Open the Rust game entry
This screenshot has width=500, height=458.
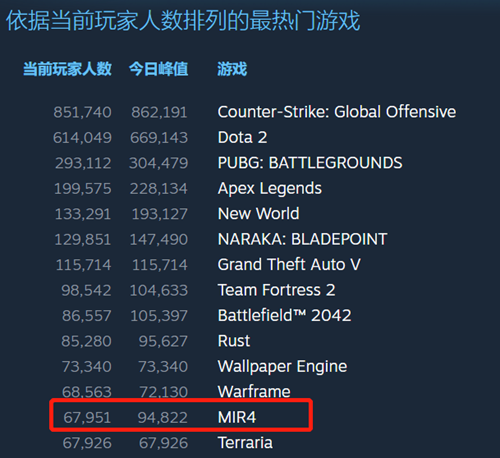pyautogui.click(x=234, y=341)
